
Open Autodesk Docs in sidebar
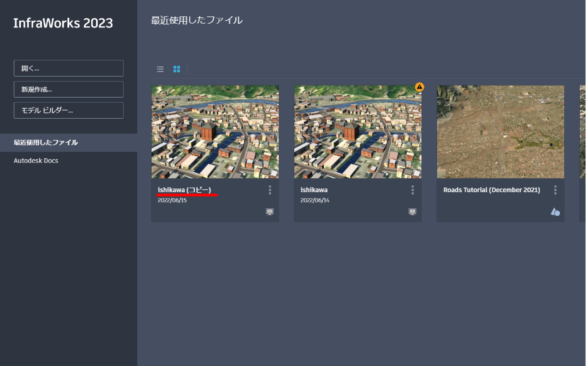[36, 161]
